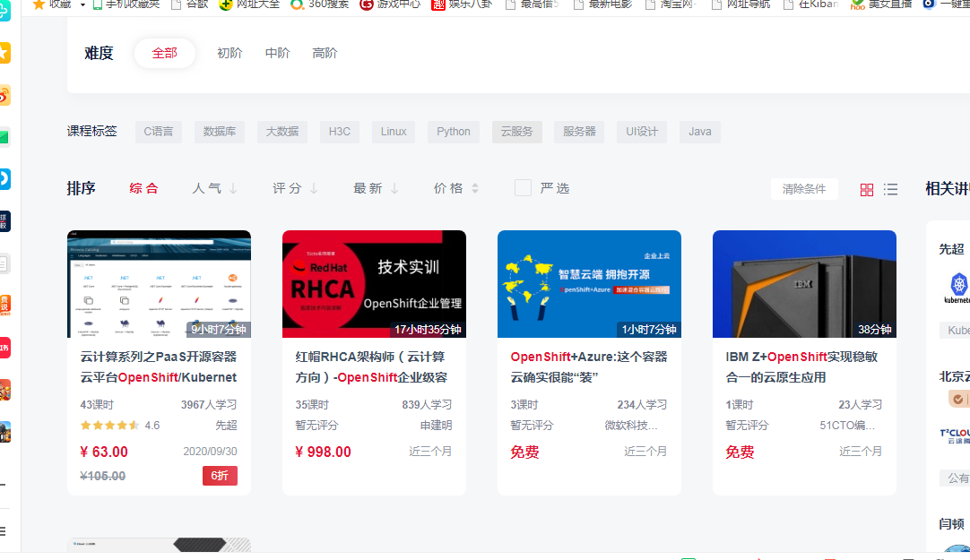Filter by the Java course tag
This screenshot has width=970, height=560.
pyautogui.click(x=699, y=132)
